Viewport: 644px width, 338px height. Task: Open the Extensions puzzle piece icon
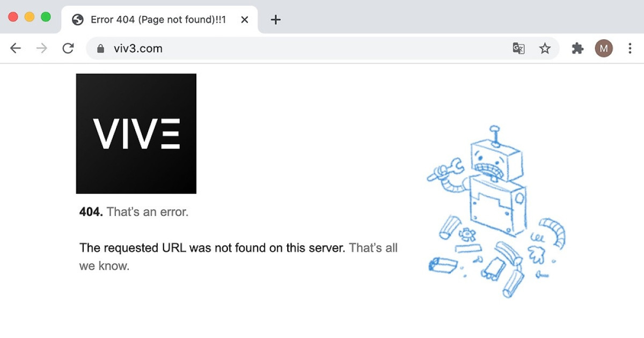click(577, 48)
